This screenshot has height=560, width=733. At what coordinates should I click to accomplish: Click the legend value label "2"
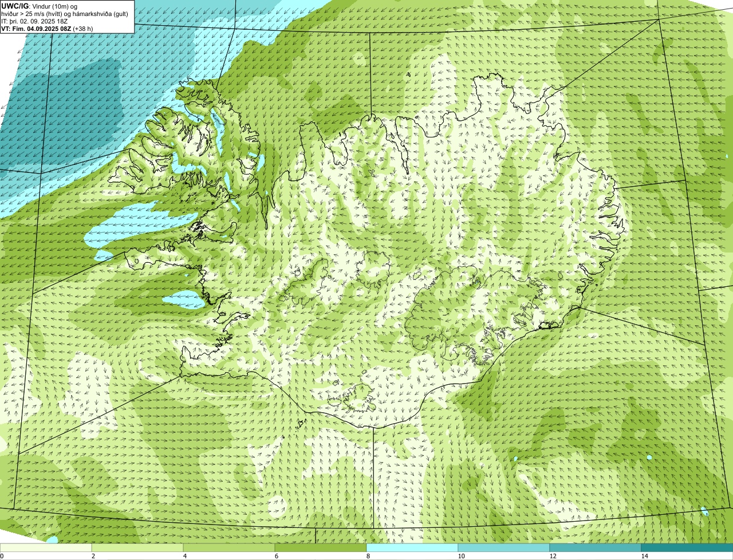(93, 556)
